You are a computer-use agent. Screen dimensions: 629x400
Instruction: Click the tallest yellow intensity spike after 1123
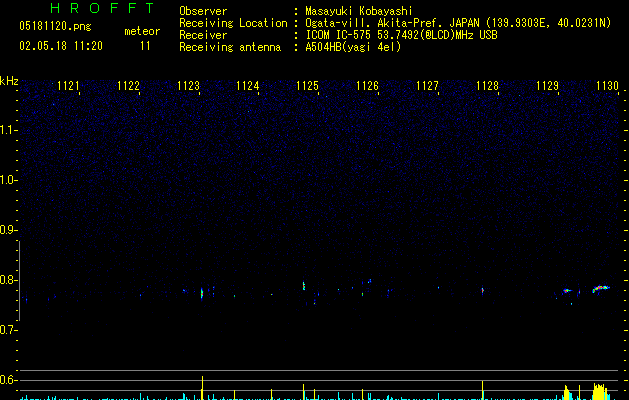[x=202, y=388]
